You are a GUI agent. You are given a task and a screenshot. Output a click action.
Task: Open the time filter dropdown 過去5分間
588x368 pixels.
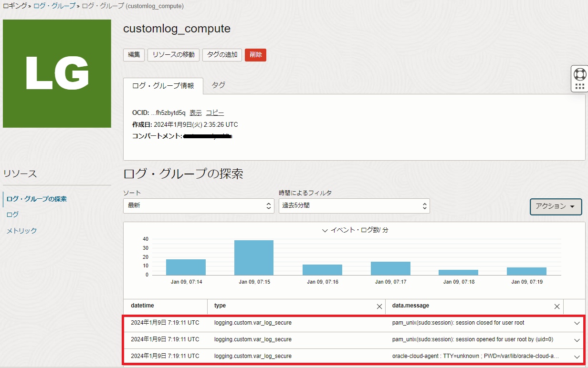[354, 206]
